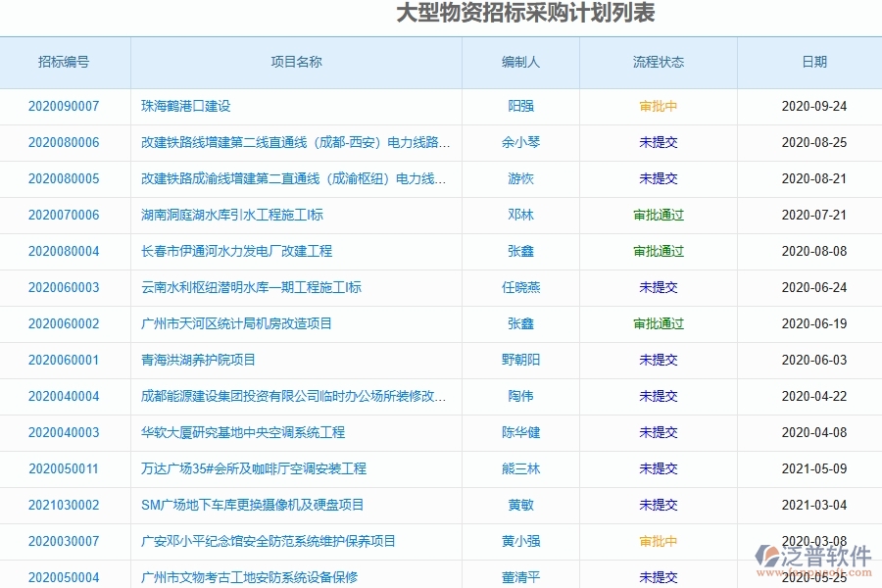Open bid number 2020090007
This screenshot has width=882, height=588.
pos(65,106)
